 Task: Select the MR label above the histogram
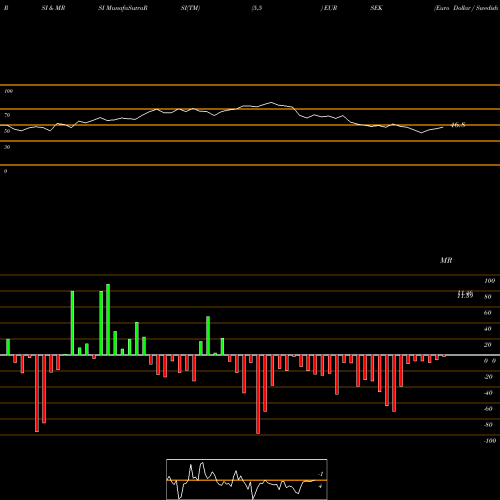(446, 260)
